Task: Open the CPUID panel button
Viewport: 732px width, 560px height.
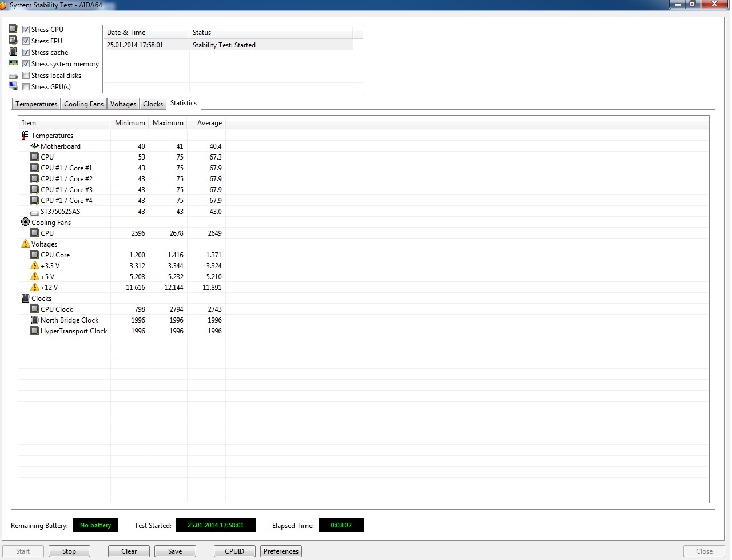Action: [234, 551]
